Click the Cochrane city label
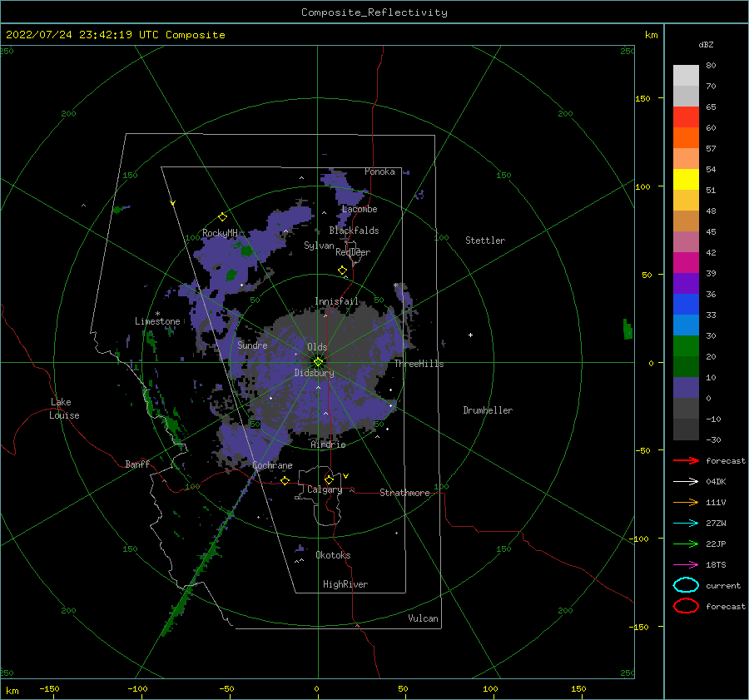 click(x=272, y=465)
